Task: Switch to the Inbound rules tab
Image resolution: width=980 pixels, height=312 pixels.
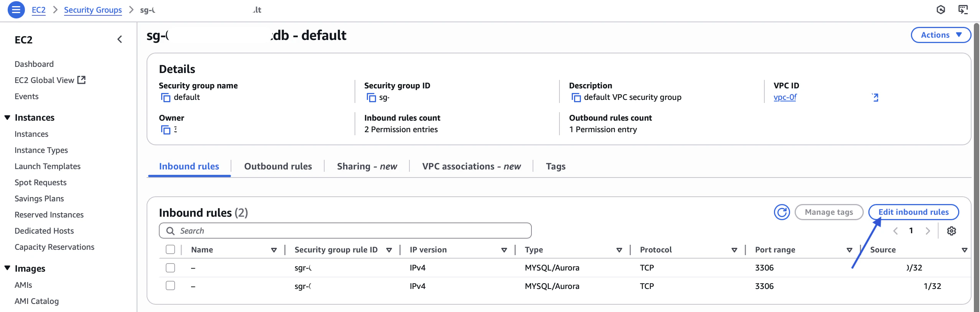Action: [189, 166]
